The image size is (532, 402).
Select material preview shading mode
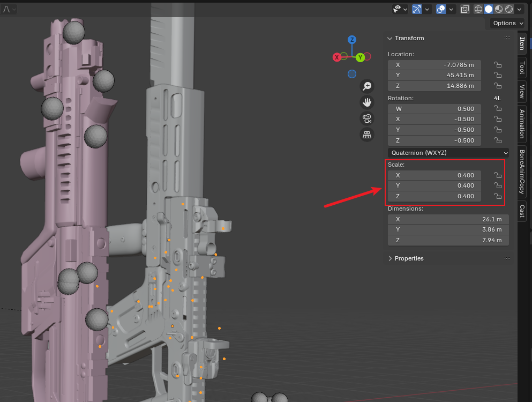(499, 9)
